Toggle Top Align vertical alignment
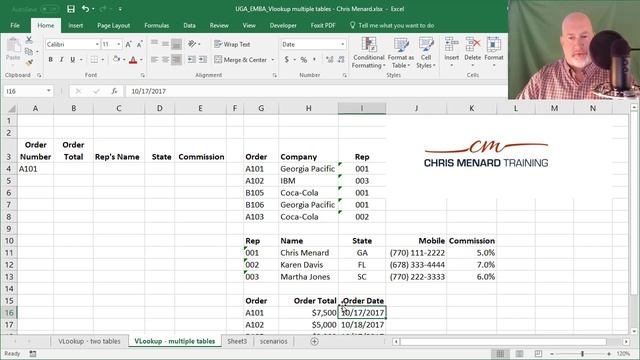 click(154, 43)
